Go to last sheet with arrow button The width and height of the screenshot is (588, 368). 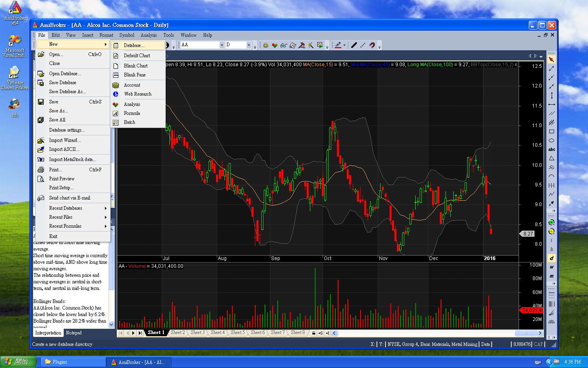pyautogui.click(x=140, y=333)
